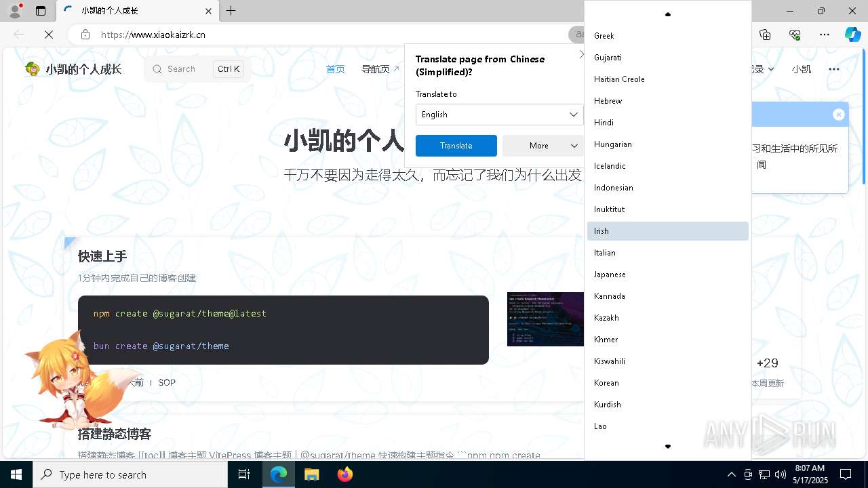The height and width of the screenshot is (488, 868).
Task: Open a new browser tab
Action: (231, 11)
